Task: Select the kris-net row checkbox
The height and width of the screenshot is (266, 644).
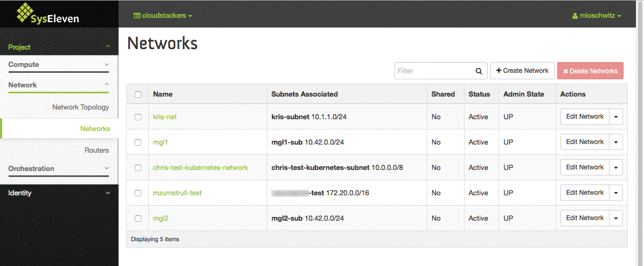Action: 138,117
